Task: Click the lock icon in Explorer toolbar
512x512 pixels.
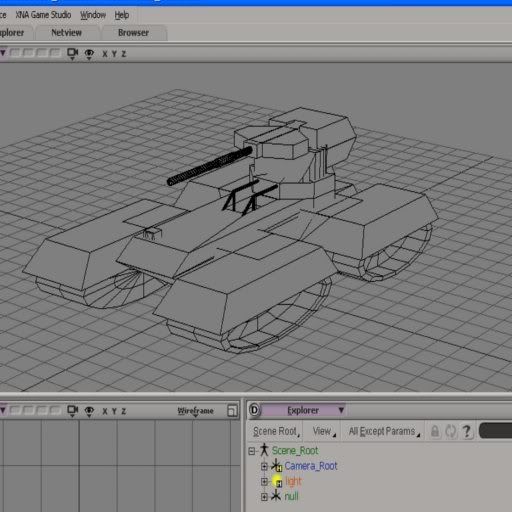Action: coord(435,431)
